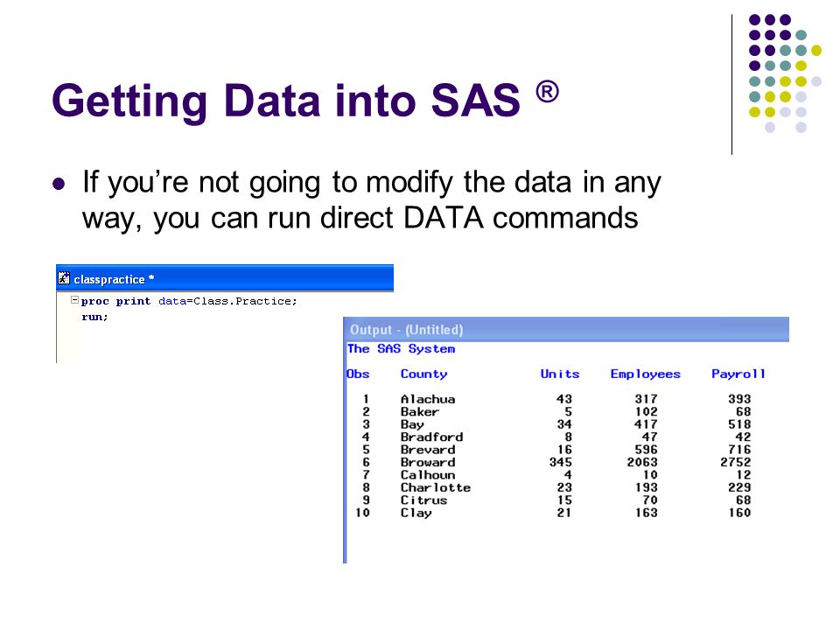Viewport: 840px width, 630px height.
Task: Select the Bradford county cell
Action: (x=431, y=437)
